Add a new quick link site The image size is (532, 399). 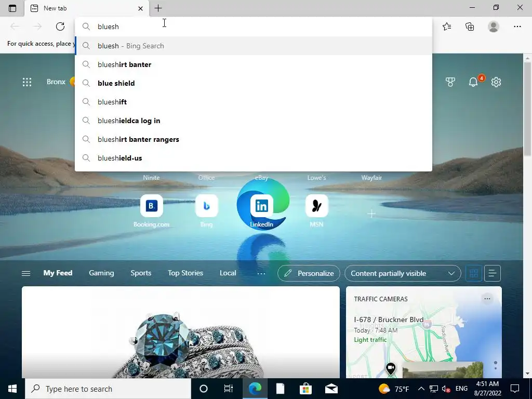pyautogui.click(x=371, y=214)
